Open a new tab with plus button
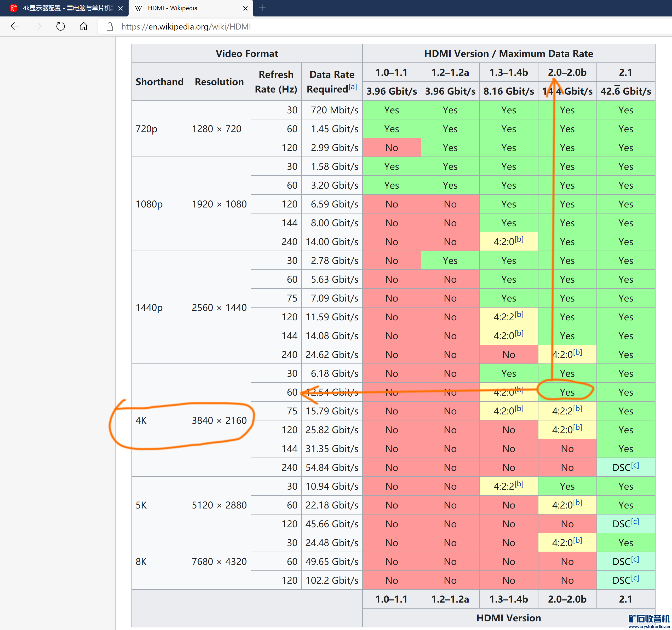The width and height of the screenshot is (672, 630). pyautogui.click(x=262, y=8)
